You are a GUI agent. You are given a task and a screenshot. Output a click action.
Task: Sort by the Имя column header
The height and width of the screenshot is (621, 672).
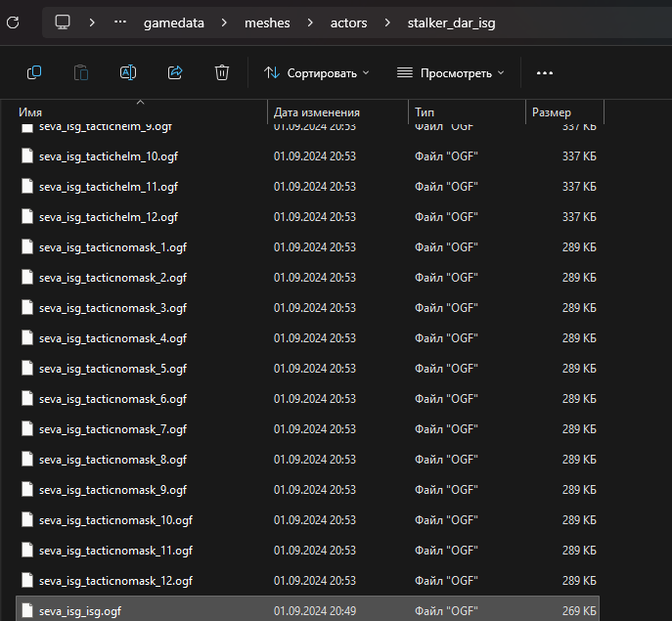(x=31, y=112)
